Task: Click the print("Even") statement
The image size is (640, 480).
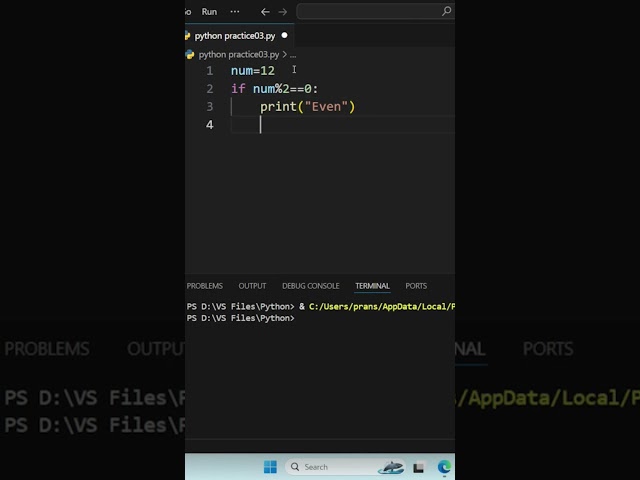Action: [308, 107]
